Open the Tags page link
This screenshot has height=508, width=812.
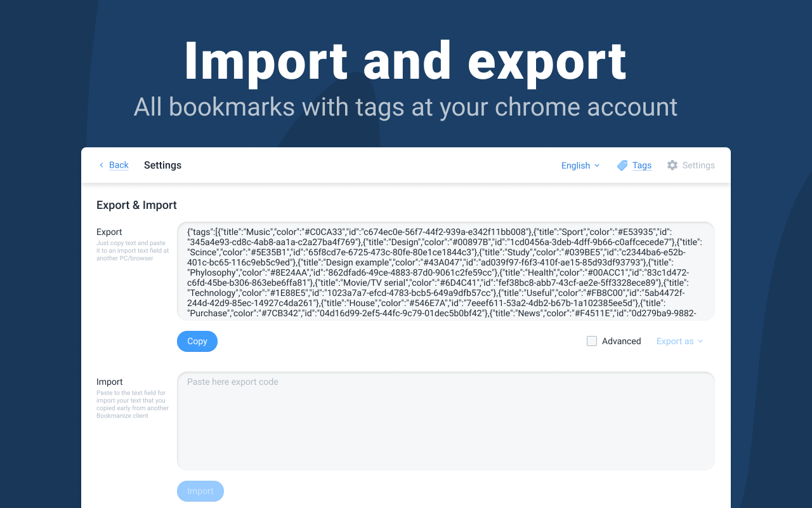642,165
